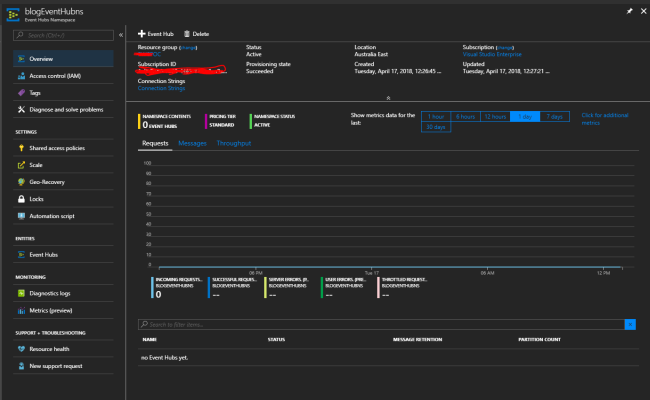Click the Access control (IAM) icon

coord(21,76)
